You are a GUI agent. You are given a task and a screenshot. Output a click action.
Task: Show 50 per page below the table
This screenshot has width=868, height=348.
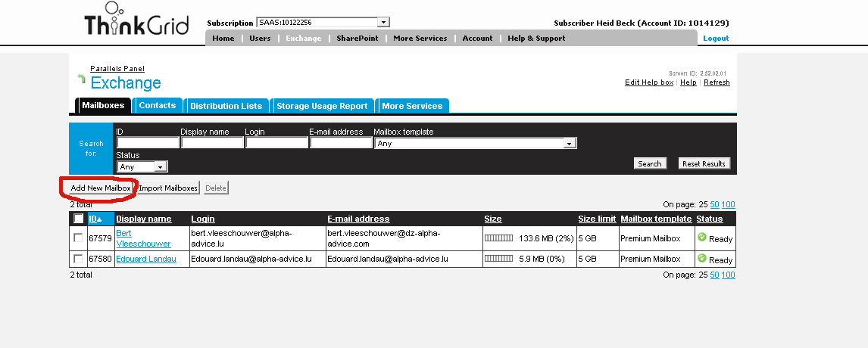click(x=715, y=275)
